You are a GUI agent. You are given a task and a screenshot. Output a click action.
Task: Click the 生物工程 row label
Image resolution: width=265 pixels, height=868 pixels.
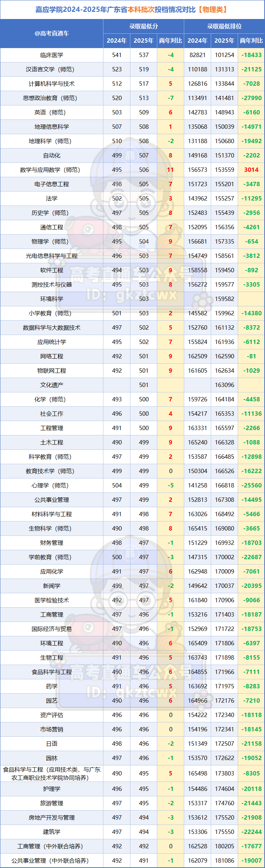(52, 657)
